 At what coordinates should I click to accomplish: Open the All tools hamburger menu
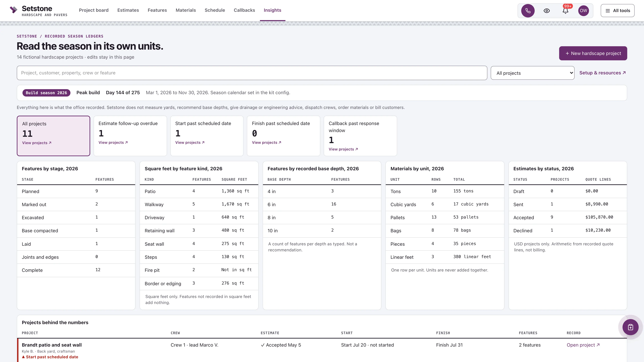point(618,11)
